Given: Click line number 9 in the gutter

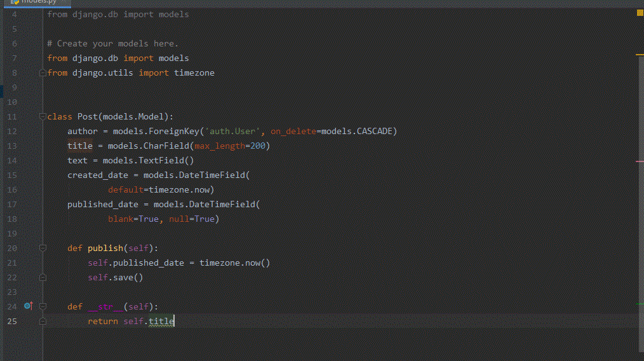Looking at the screenshot, I should [15, 88].
